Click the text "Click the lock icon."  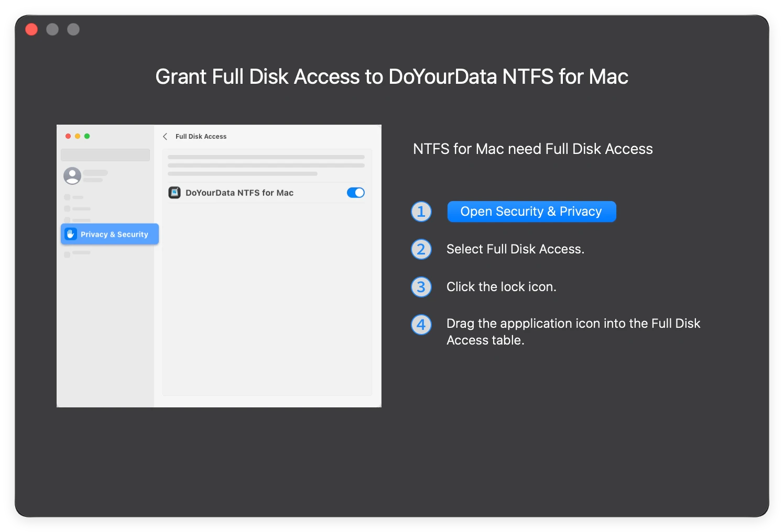click(502, 287)
